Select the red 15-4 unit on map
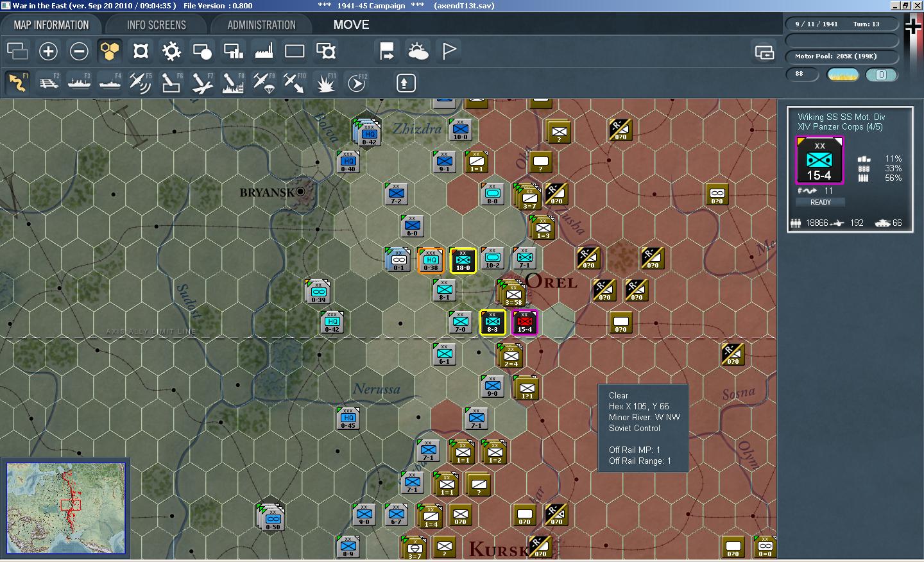The height and width of the screenshot is (562, 924). click(x=524, y=323)
